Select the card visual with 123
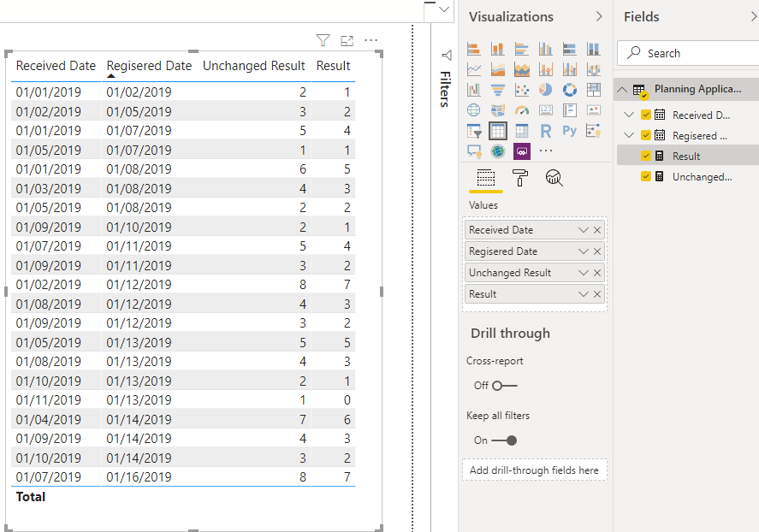The height and width of the screenshot is (532, 759). (x=546, y=110)
